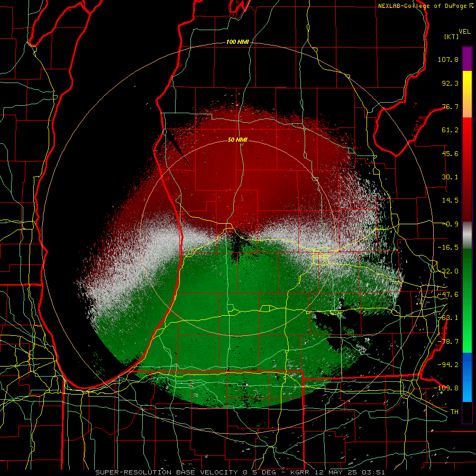Click the -32.0 legend value
The height and width of the screenshot is (476, 476).
pos(448,271)
